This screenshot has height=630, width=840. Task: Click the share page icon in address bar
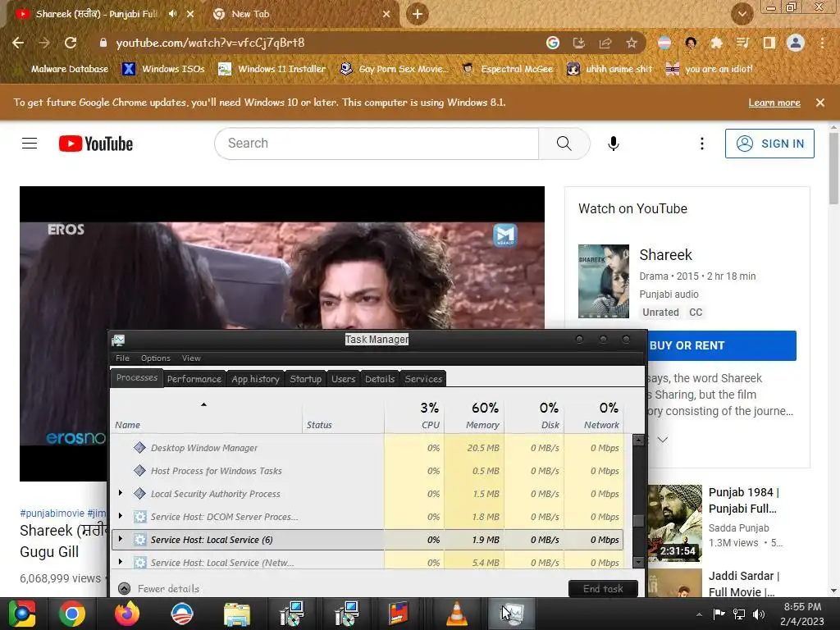point(605,43)
